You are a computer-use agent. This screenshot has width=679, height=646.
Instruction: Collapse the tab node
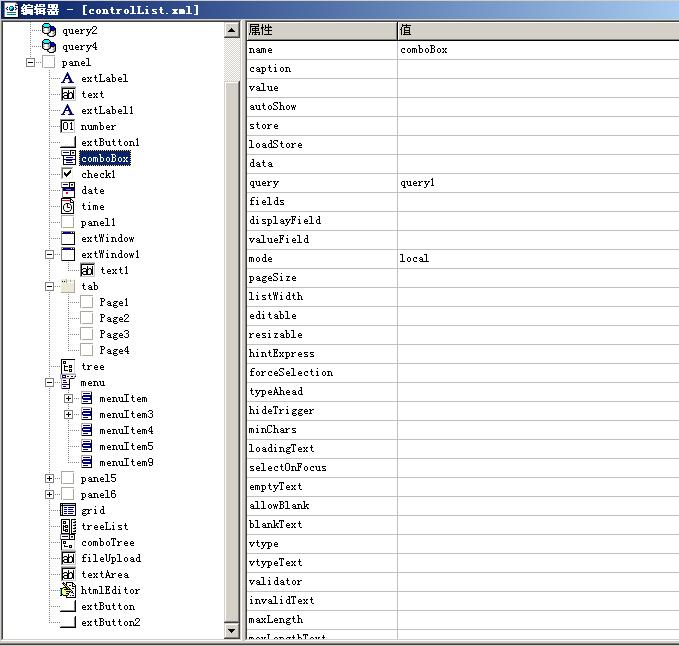click(49, 287)
